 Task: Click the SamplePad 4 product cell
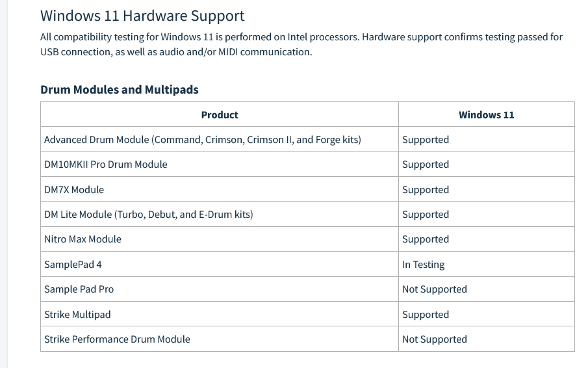[220, 265]
